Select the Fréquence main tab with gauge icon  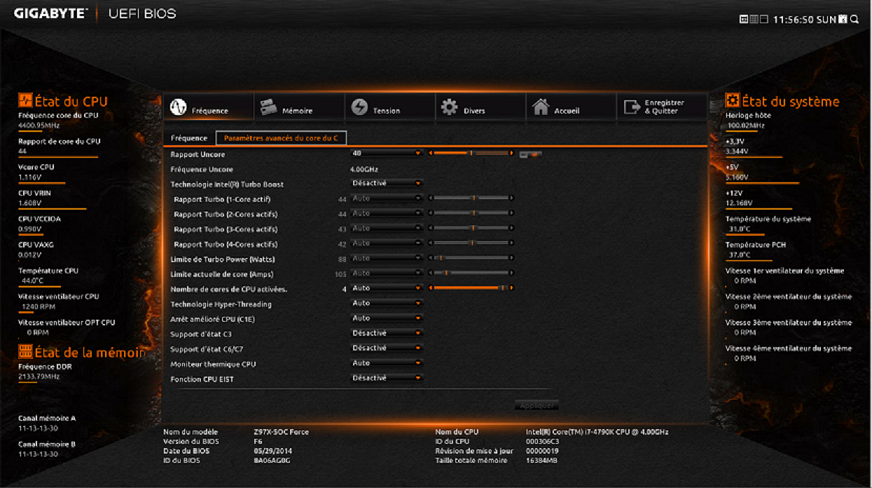click(209, 107)
